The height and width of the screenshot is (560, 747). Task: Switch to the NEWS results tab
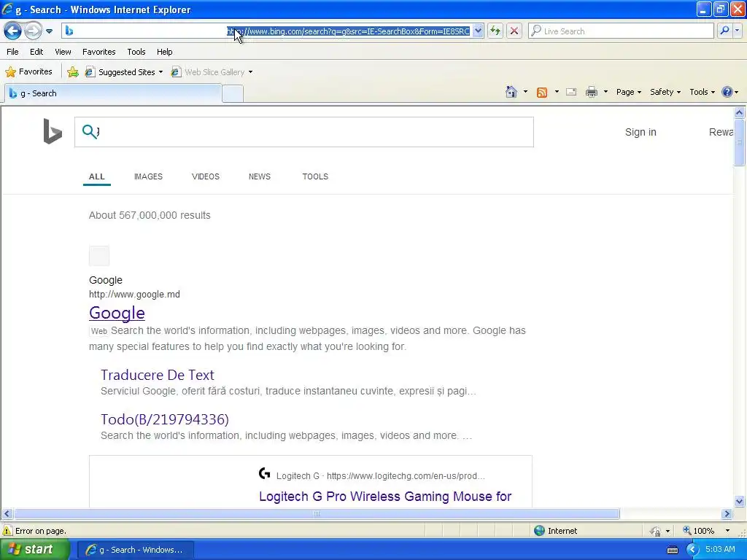point(260,176)
